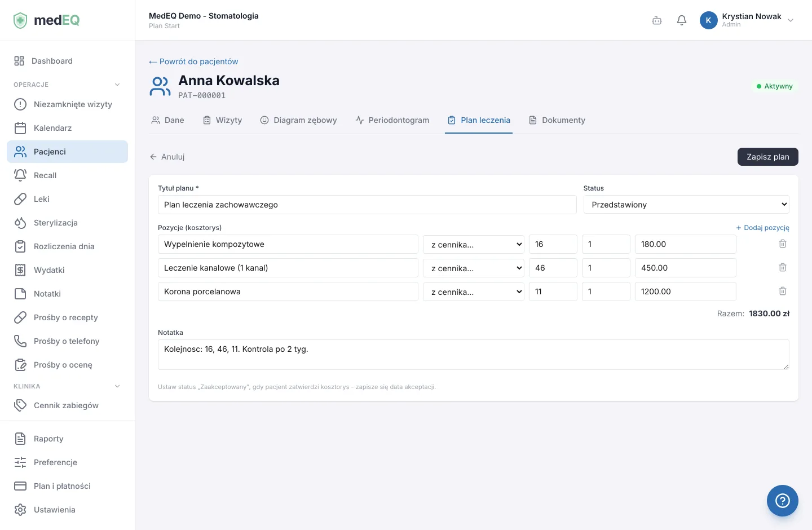Open Prośby o recepty

pyautogui.click(x=67, y=317)
